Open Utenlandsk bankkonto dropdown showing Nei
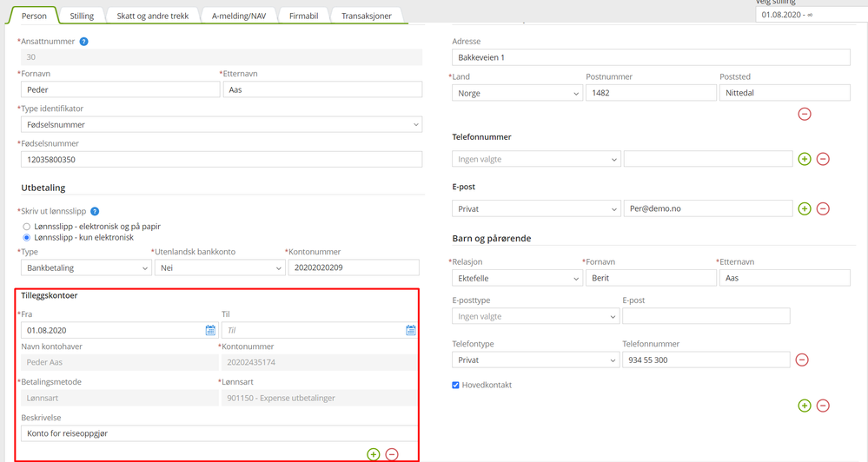868x462 pixels. coord(220,267)
